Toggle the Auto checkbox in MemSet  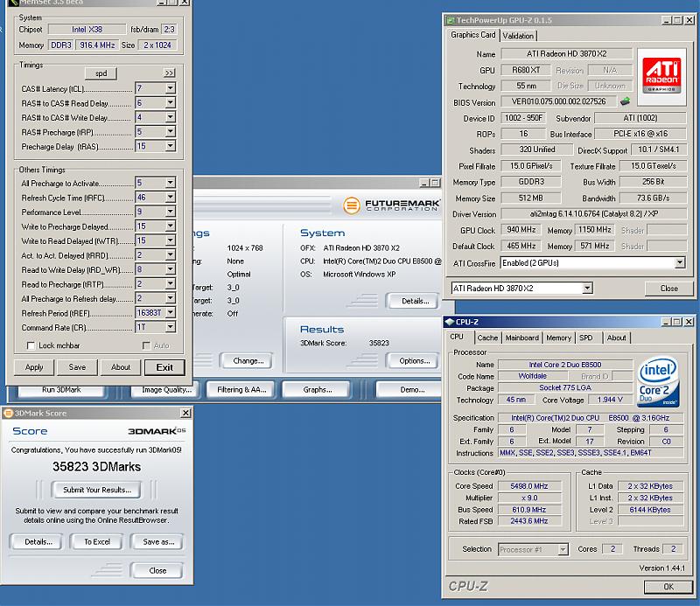tap(146, 345)
